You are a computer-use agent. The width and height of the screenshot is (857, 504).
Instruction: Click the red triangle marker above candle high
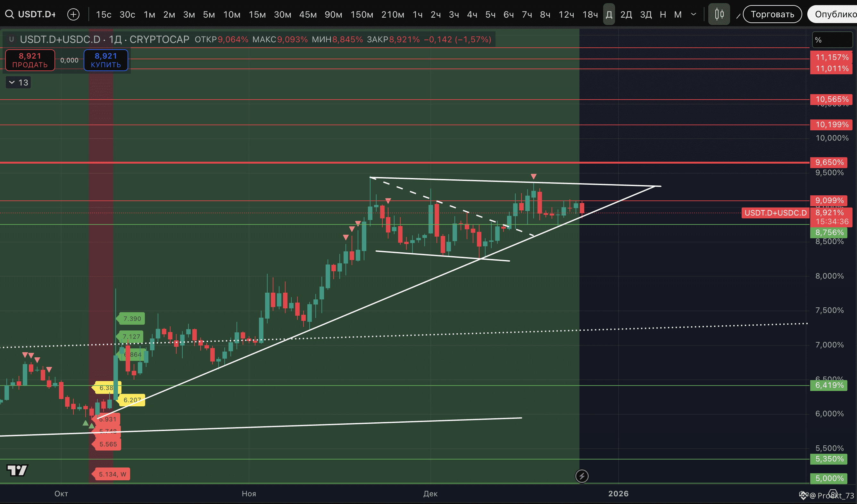(x=533, y=176)
